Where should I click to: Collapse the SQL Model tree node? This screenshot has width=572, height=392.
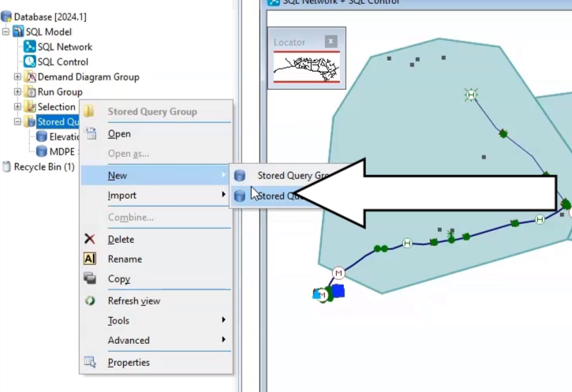[x=6, y=32]
